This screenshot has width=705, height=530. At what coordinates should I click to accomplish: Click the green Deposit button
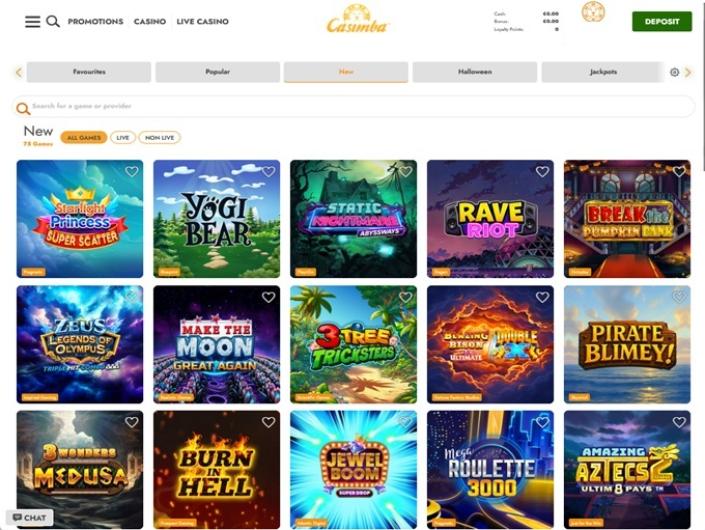pyautogui.click(x=662, y=21)
